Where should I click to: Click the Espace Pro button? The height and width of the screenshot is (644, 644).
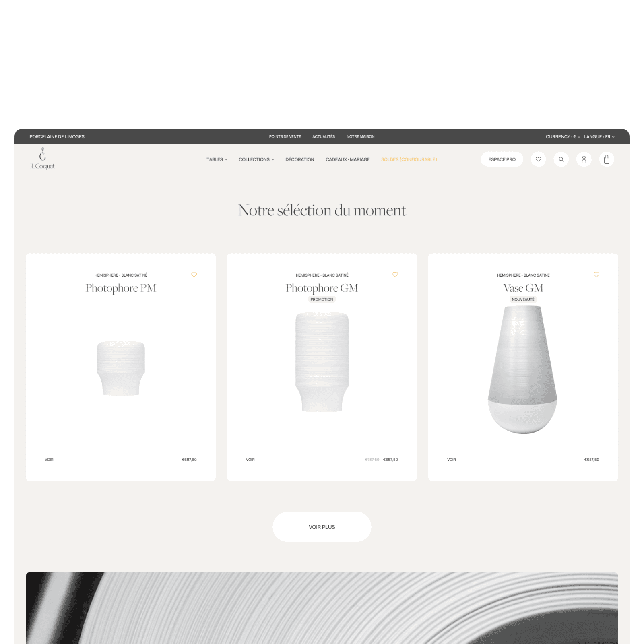click(x=502, y=159)
